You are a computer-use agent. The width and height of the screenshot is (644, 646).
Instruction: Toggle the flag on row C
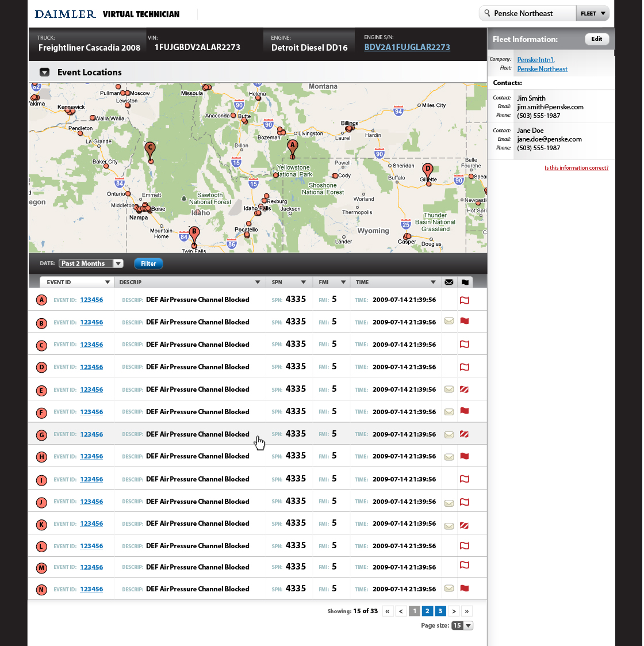[465, 345]
